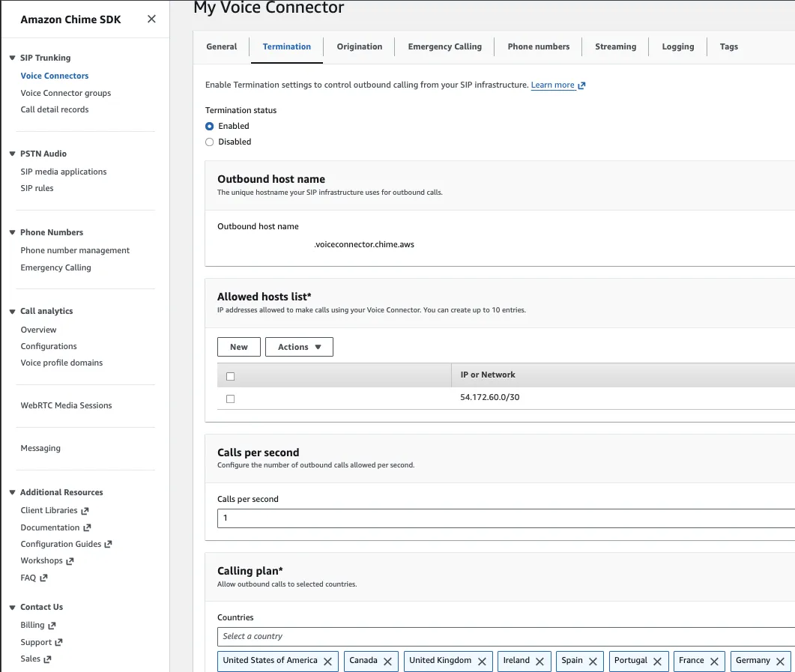The height and width of the screenshot is (672, 795).
Task: Close the Amazon Chime SDK sidebar
Action: point(151,19)
